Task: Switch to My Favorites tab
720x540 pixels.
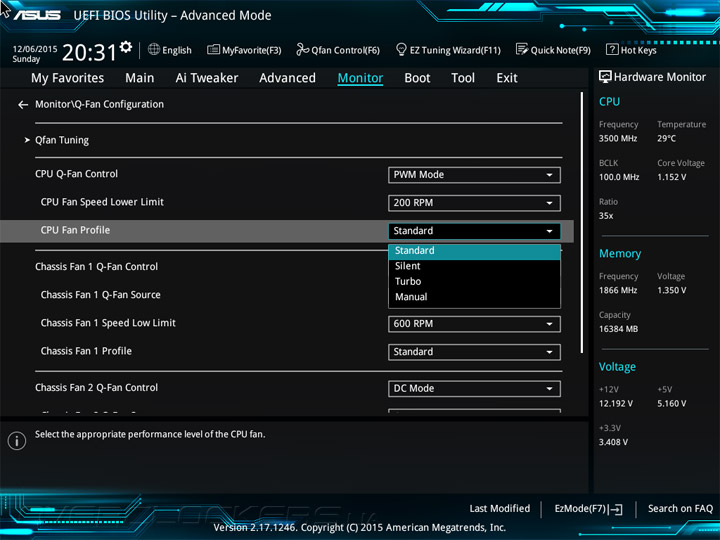Action: point(68,78)
